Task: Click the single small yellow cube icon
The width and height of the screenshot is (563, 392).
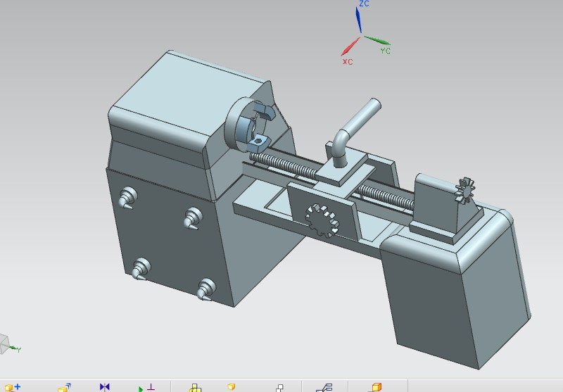Action: [x=232, y=386]
